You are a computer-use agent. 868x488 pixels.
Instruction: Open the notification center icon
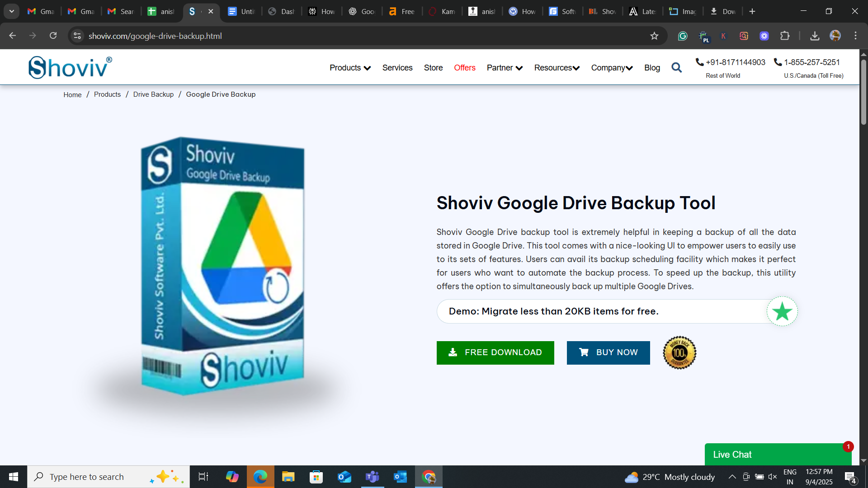850,477
